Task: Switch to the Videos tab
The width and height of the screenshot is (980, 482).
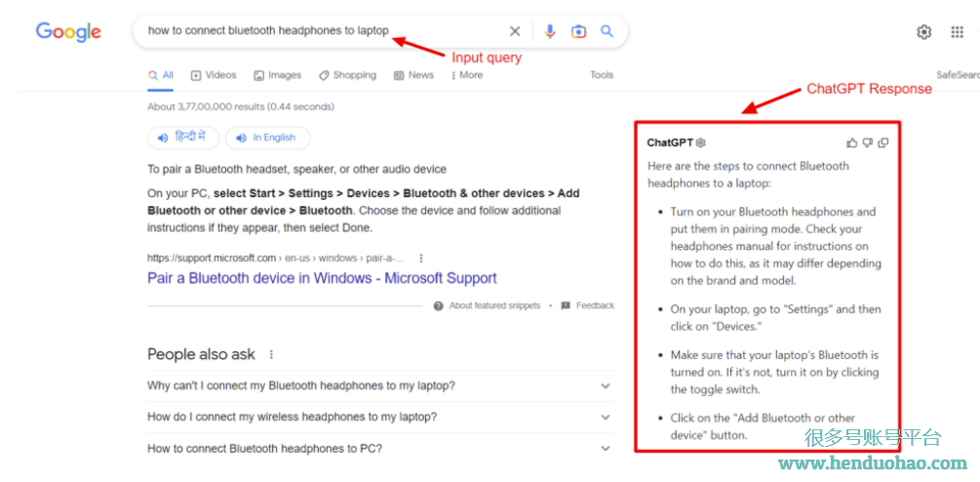Action: [x=214, y=75]
